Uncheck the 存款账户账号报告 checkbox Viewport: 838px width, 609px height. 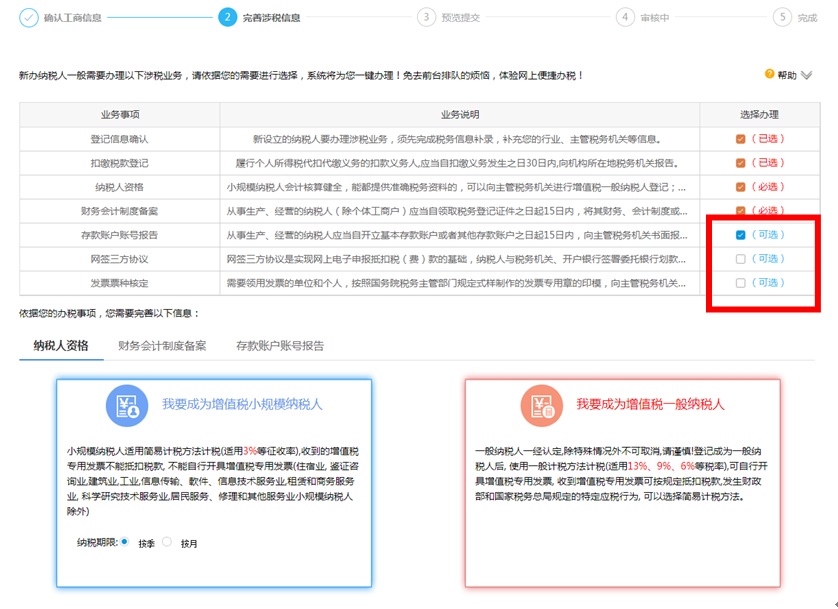coord(740,235)
